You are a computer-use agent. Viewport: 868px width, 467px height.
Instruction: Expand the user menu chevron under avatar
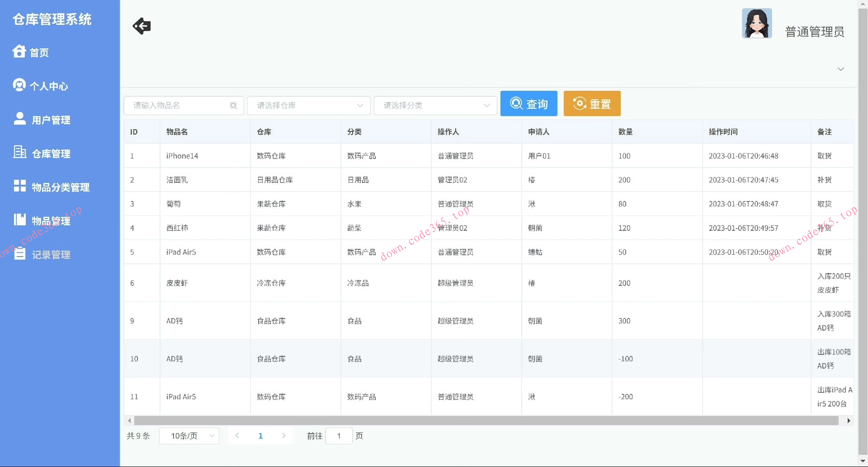click(x=840, y=69)
